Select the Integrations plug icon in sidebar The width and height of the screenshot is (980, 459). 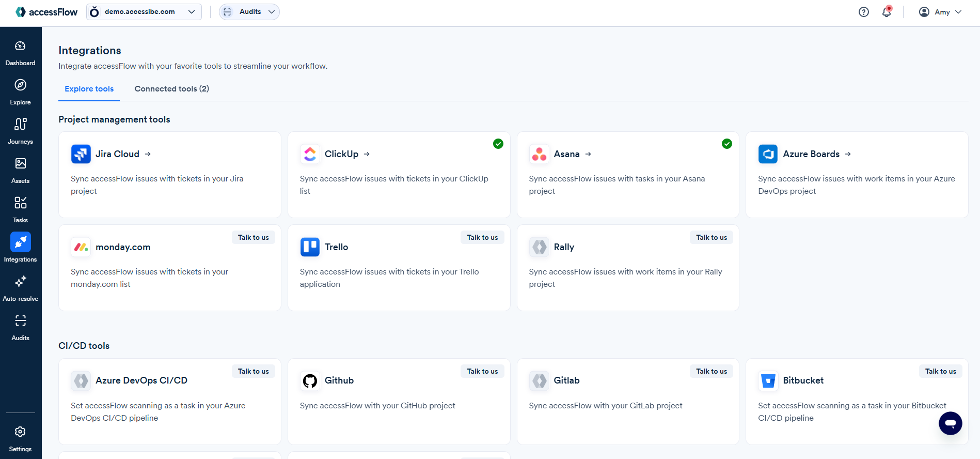pyautogui.click(x=21, y=242)
